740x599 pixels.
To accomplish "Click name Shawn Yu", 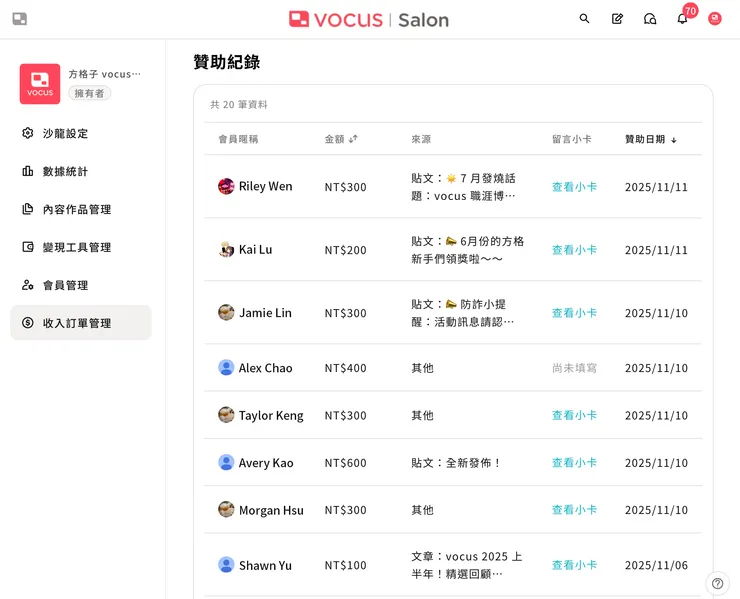I will point(265,565).
